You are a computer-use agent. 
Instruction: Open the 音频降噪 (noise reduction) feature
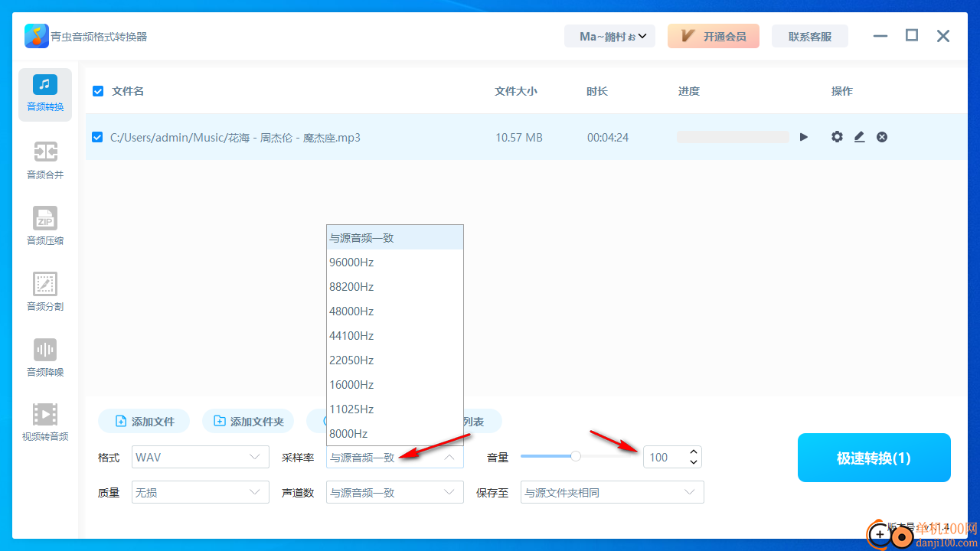44,357
